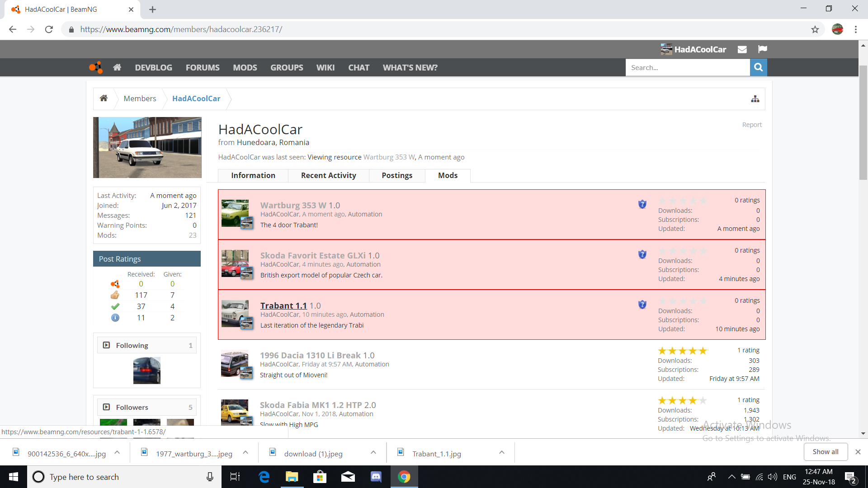The width and height of the screenshot is (868, 488).
Task: Open Wartburg 353 W resource link
Action: tap(293, 205)
